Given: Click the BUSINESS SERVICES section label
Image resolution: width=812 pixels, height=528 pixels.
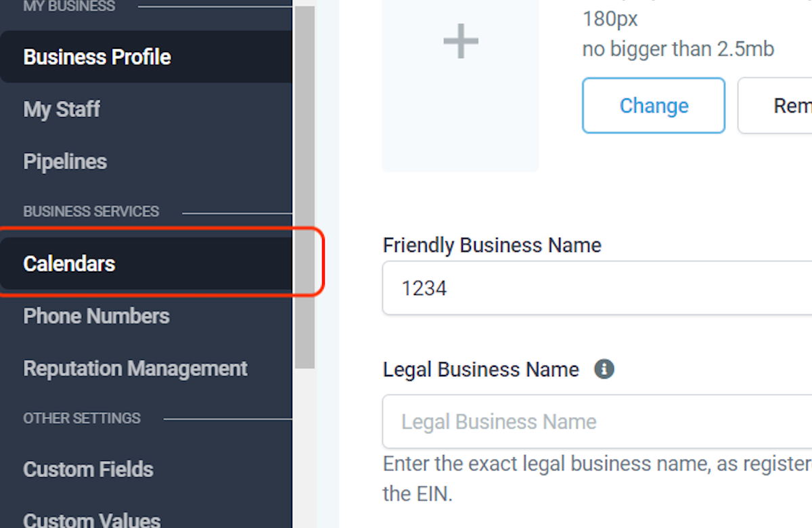Looking at the screenshot, I should click(x=91, y=211).
